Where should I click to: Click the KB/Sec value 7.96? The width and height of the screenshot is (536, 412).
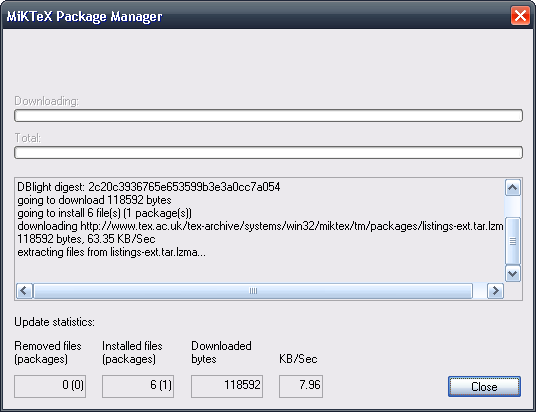pyautogui.click(x=301, y=386)
